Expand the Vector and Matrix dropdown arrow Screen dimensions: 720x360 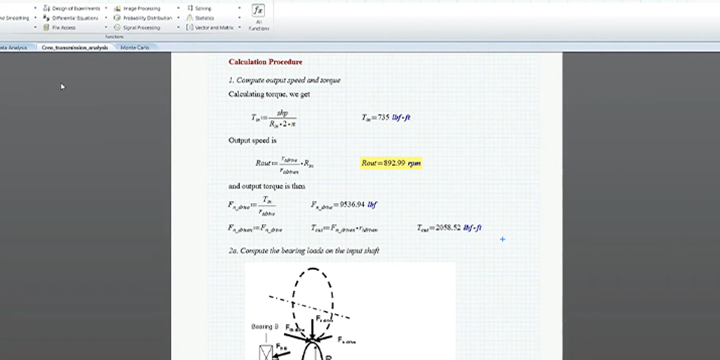239,28
